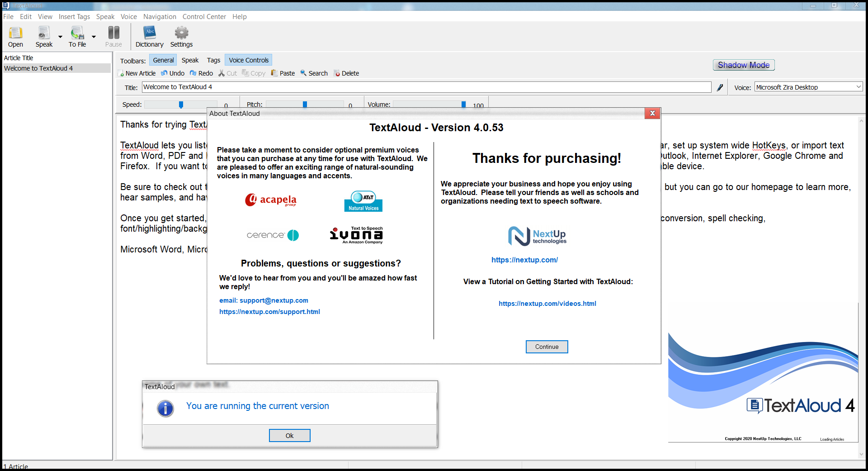Toggle the Tags toolbar button
This screenshot has width=868, height=471.
point(213,60)
